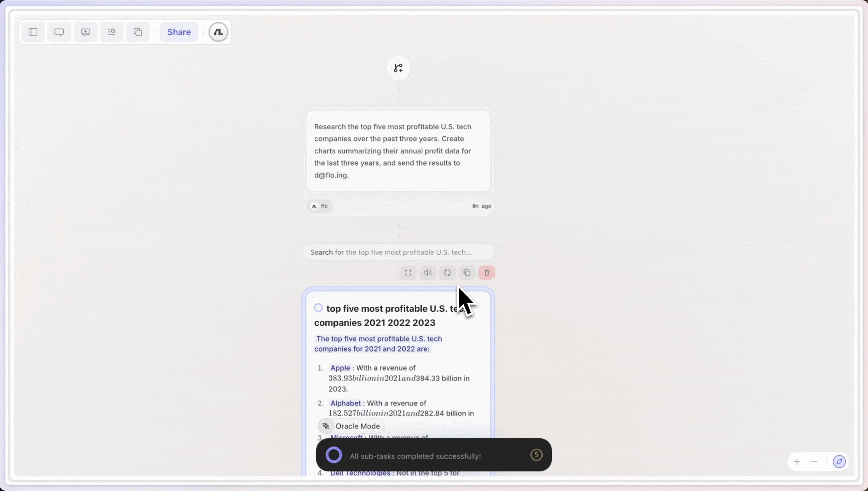Share this canvas with the Share button
The height and width of the screenshot is (491, 868).
pos(179,32)
